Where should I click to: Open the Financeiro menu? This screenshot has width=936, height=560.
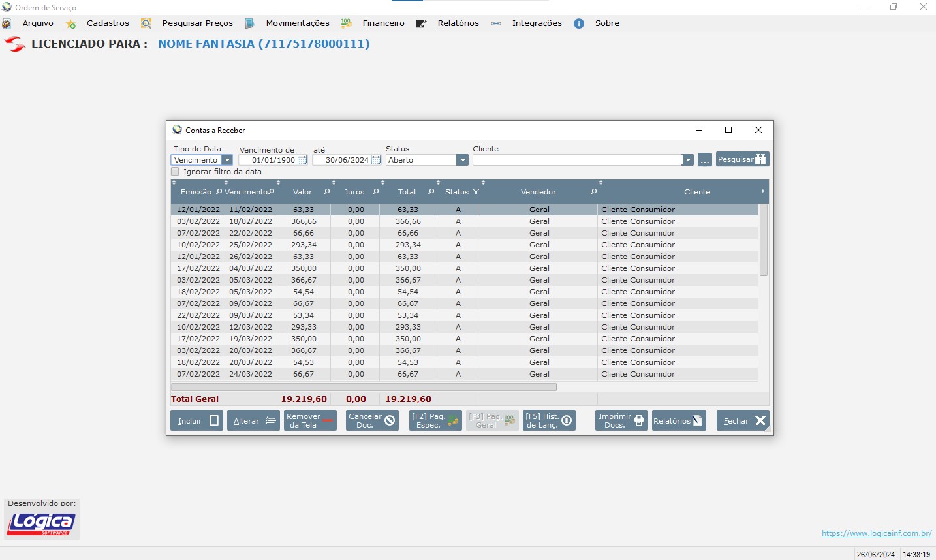coord(383,23)
